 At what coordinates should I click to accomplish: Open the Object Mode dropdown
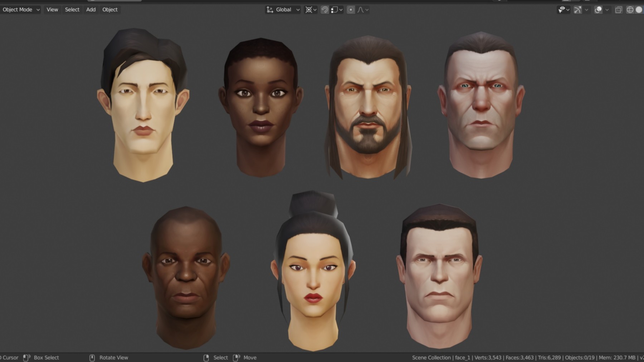pyautogui.click(x=20, y=10)
